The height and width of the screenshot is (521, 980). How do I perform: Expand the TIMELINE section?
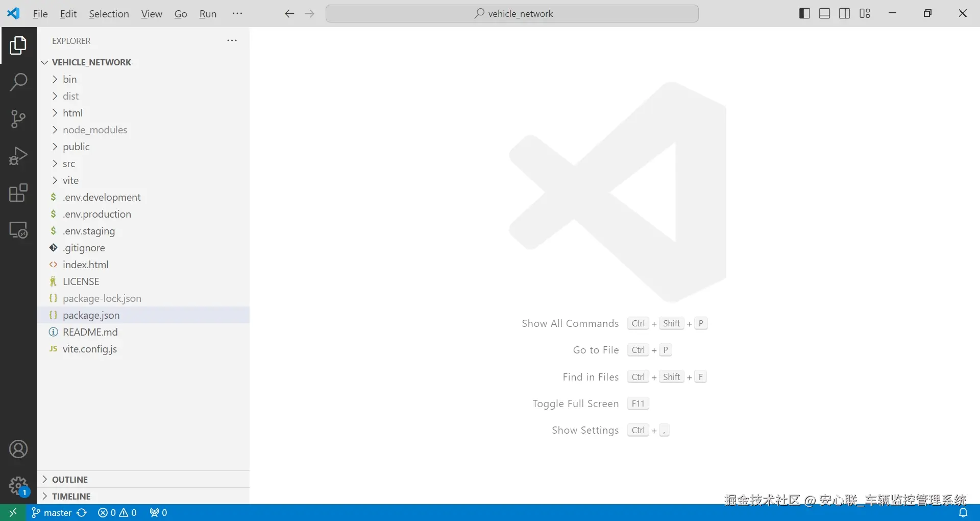(143, 496)
